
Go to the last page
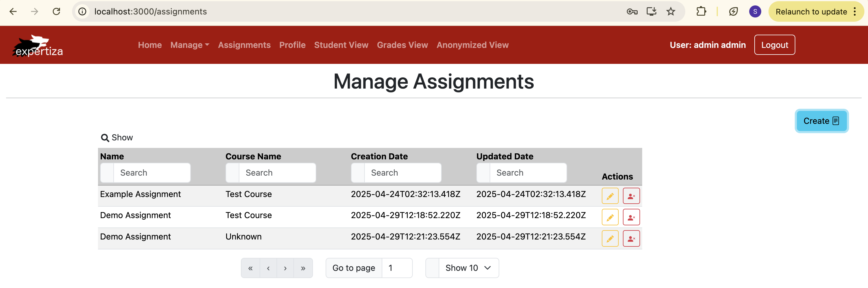[x=303, y=268]
